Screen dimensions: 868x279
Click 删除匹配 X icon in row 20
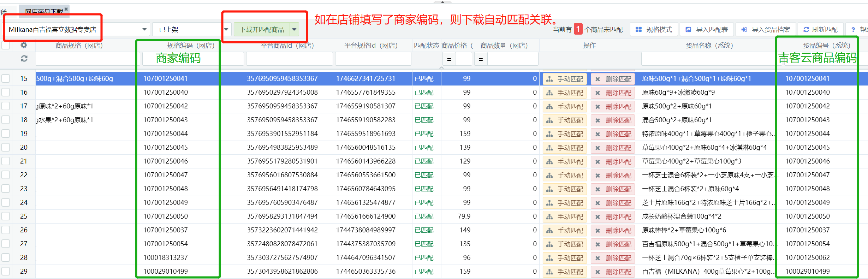tap(598, 148)
